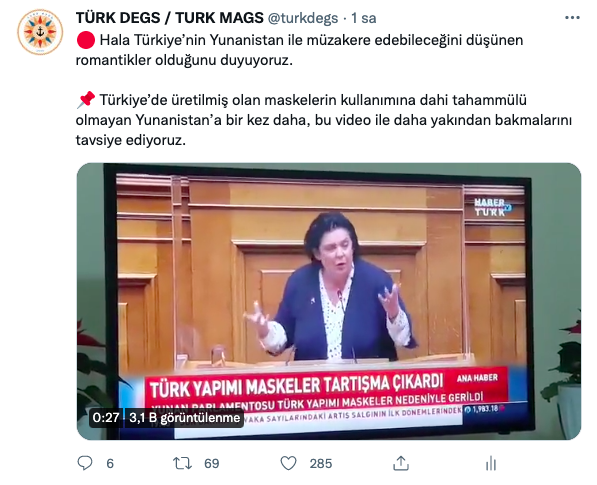
Task: View tweet analytics bar chart icon
Action: tap(491, 463)
